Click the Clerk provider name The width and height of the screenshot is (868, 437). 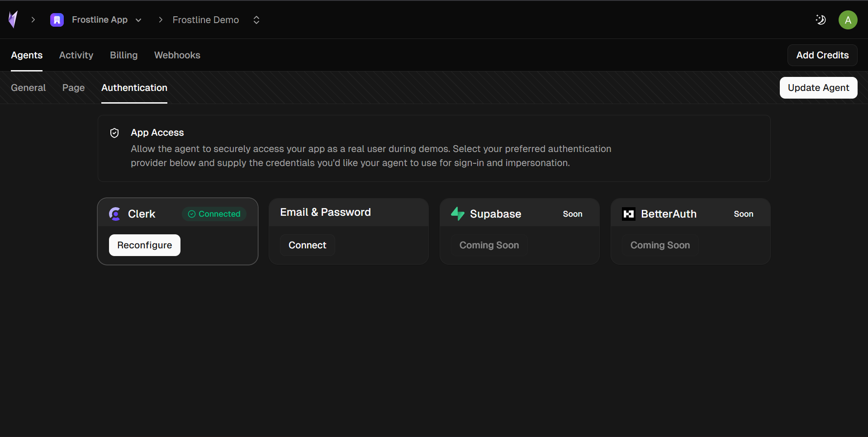pyautogui.click(x=142, y=214)
